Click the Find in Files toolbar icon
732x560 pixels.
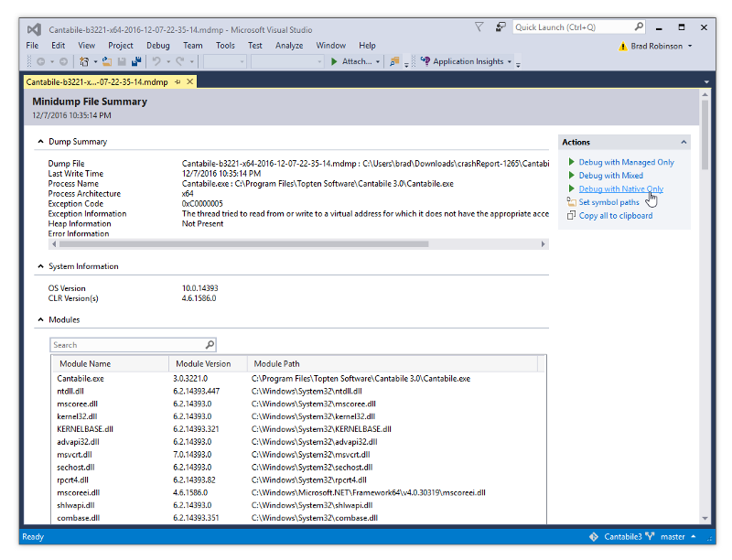coord(394,61)
